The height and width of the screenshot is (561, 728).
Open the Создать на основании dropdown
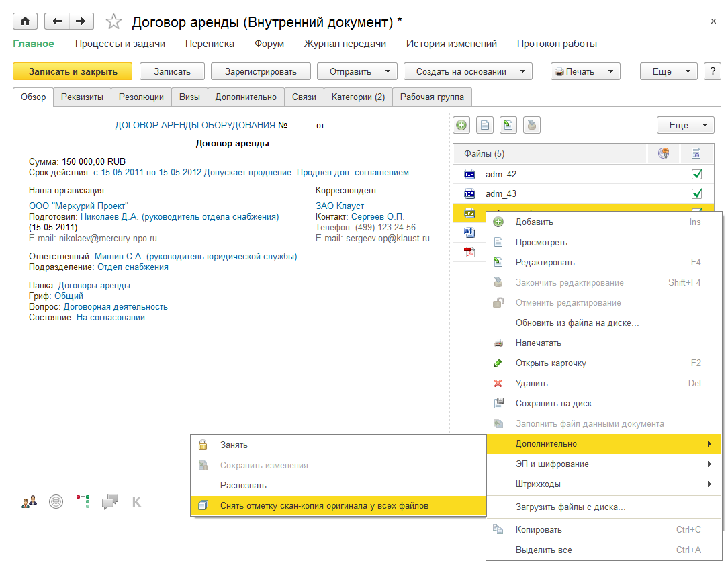coord(468,71)
